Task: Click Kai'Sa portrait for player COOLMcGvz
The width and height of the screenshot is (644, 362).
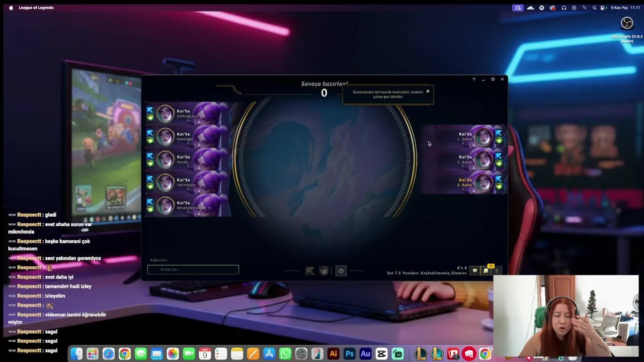Action: point(165,114)
